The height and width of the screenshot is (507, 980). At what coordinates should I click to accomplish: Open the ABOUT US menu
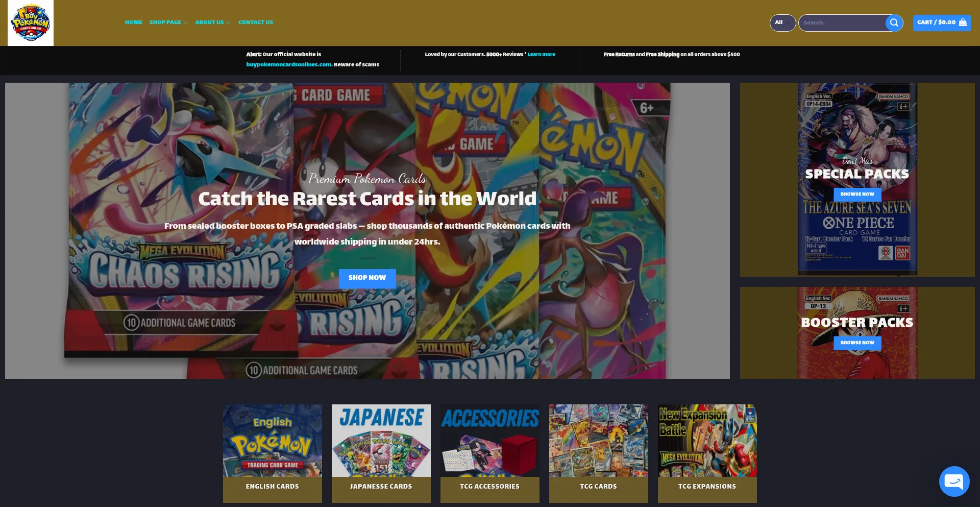209,22
